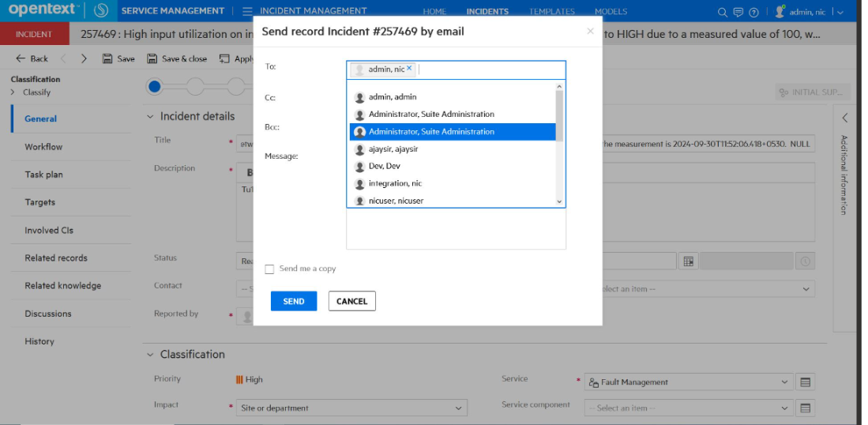Open the INCIDENTS menu
This screenshot has width=868, height=425.
(x=487, y=11)
